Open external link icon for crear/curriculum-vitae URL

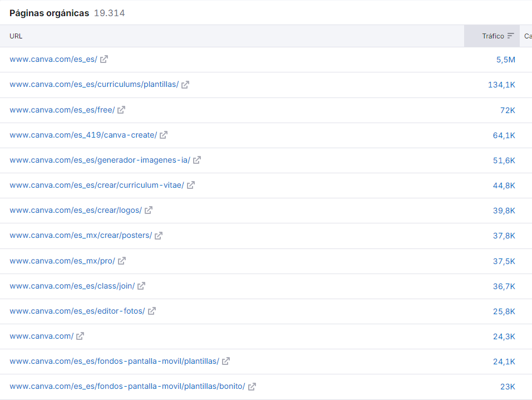pos(191,185)
